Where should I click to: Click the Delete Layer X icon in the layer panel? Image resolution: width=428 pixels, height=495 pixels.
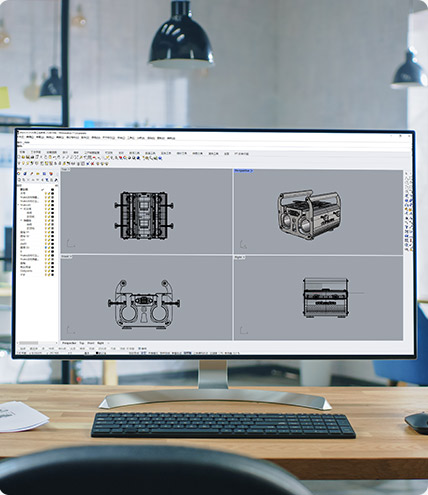[x=28, y=180]
